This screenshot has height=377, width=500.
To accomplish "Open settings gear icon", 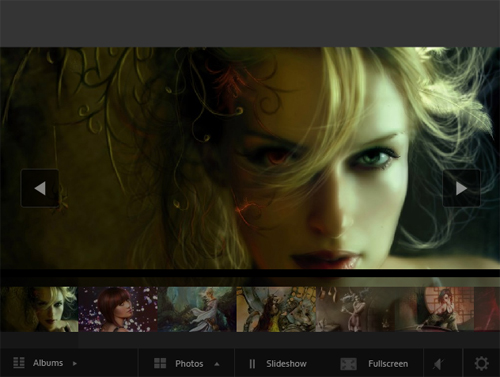I will click(482, 363).
